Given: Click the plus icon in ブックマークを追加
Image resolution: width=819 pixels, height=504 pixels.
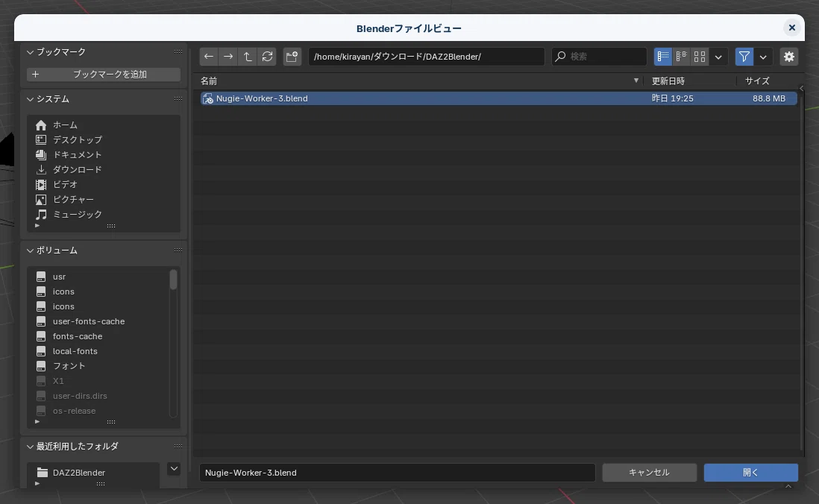Looking at the screenshot, I should (36, 74).
